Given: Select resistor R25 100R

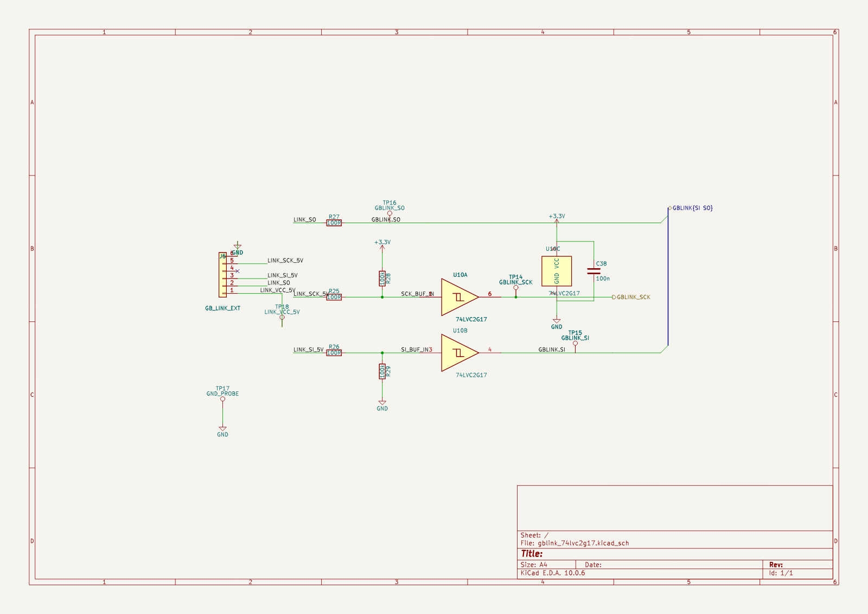Looking at the screenshot, I should 334,297.
